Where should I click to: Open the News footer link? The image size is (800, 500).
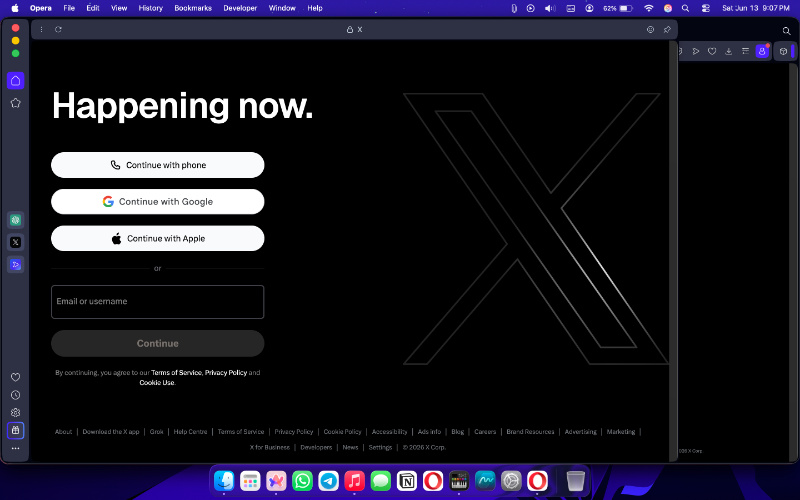[350, 447]
